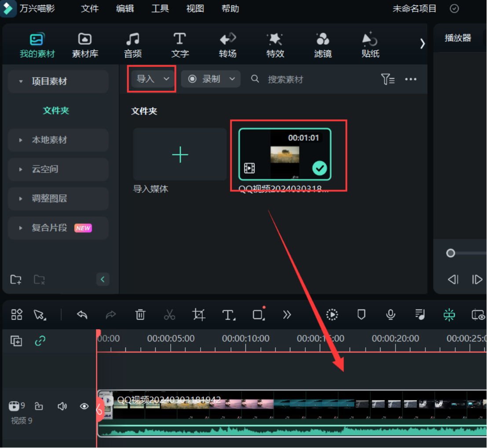
Task: Open the File (文件) menu
Action: tap(90, 9)
